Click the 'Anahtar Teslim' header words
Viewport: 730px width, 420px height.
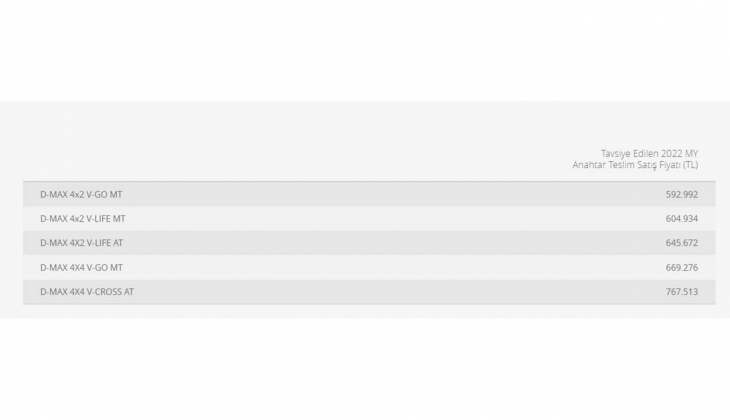[601, 164]
